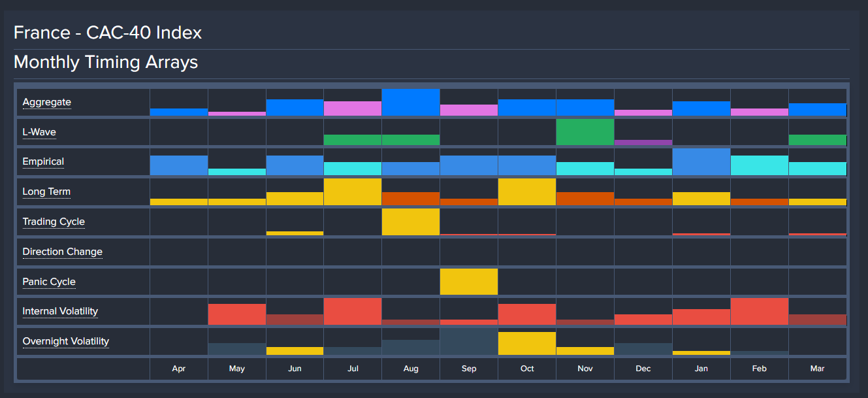This screenshot has height=398, width=868.
Task: Select the cyan Empirical bar for February
Action: point(760,165)
